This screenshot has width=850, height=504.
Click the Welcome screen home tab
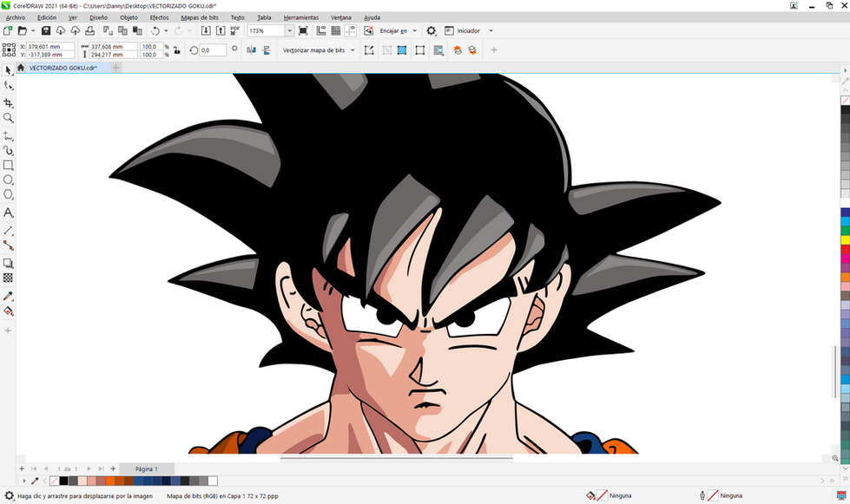pyautogui.click(x=21, y=68)
